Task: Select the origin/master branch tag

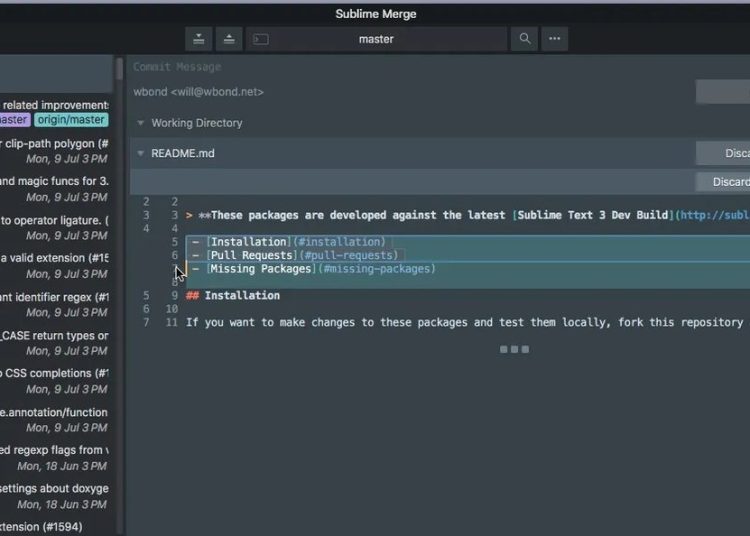Action: click(71, 120)
